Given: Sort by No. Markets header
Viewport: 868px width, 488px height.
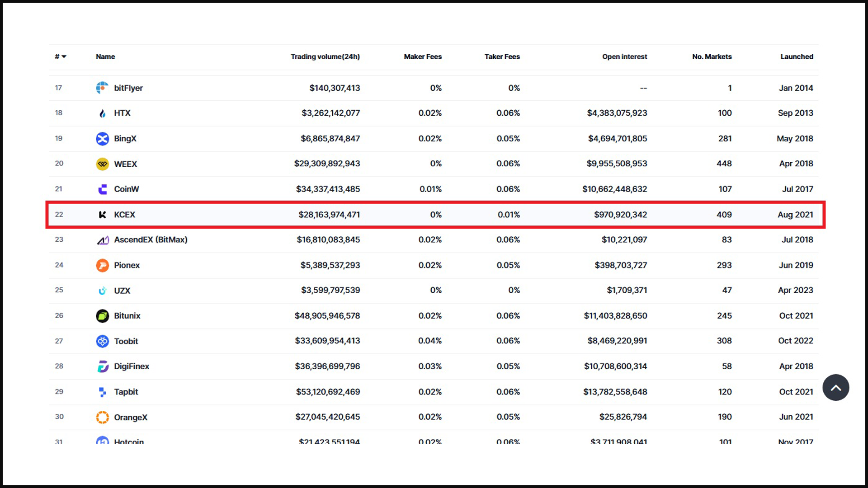Looking at the screenshot, I should tap(712, 56).
